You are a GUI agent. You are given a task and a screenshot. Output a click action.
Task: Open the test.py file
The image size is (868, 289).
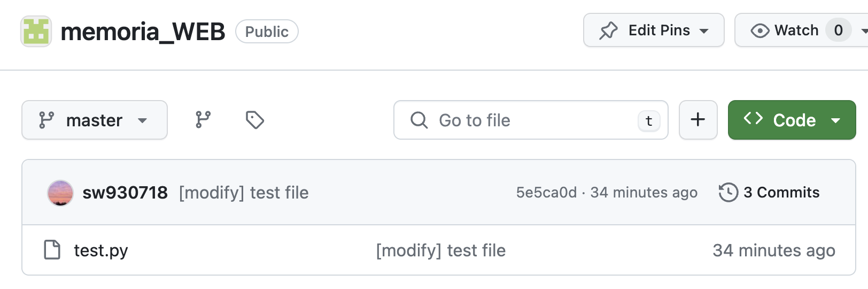tap(101, 250)
